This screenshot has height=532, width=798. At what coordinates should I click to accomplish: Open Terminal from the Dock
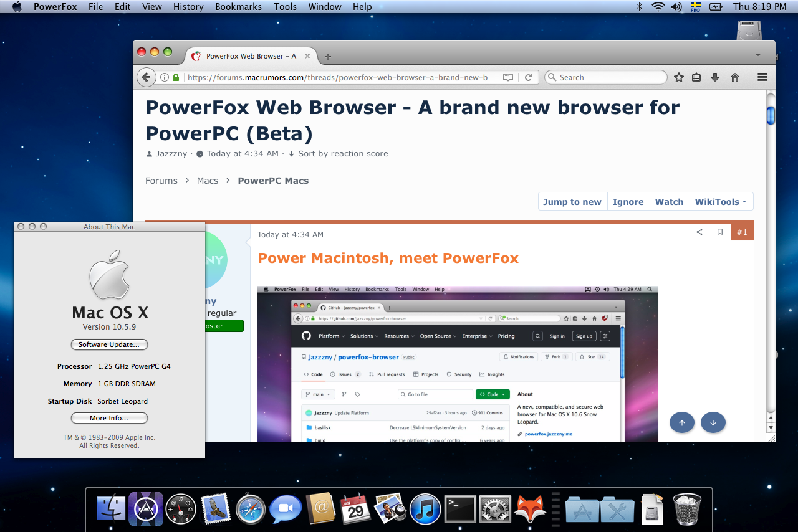click(460, 509)
